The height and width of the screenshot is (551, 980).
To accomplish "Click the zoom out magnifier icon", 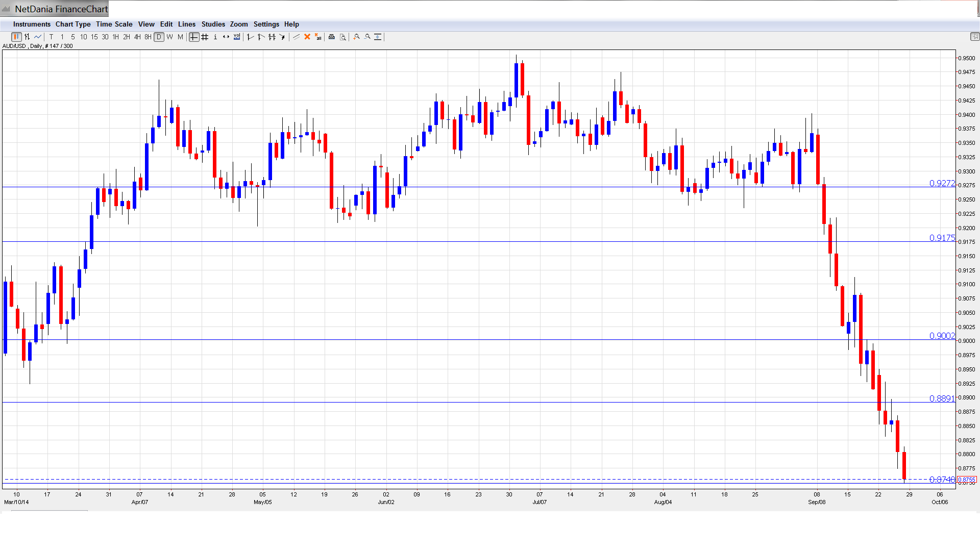I will [x=367, y=37].
